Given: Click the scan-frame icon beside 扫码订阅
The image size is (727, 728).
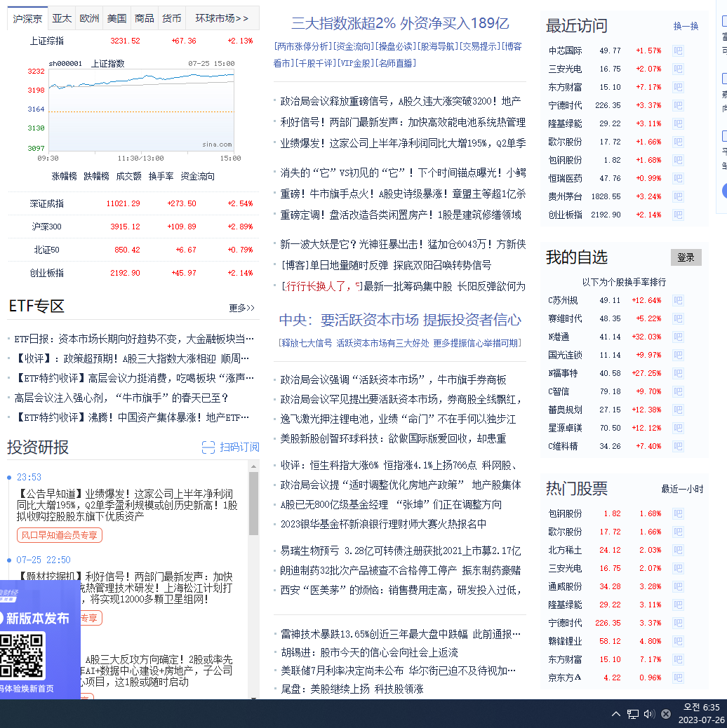Looking at the screenshot, I should 208,447.
